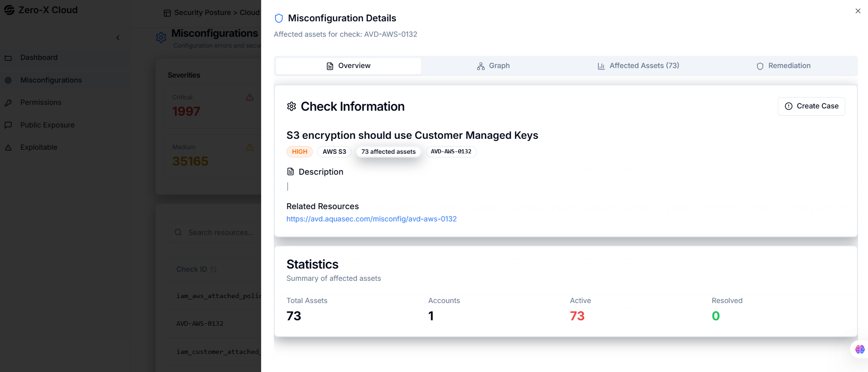The image size is (868, 372).
Task: Switch to the Overview tab
Action: coord(348,66)
